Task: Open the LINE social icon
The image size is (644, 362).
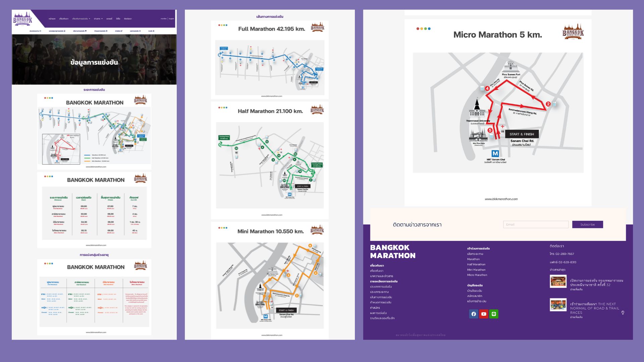Action: tap(494, 314)
